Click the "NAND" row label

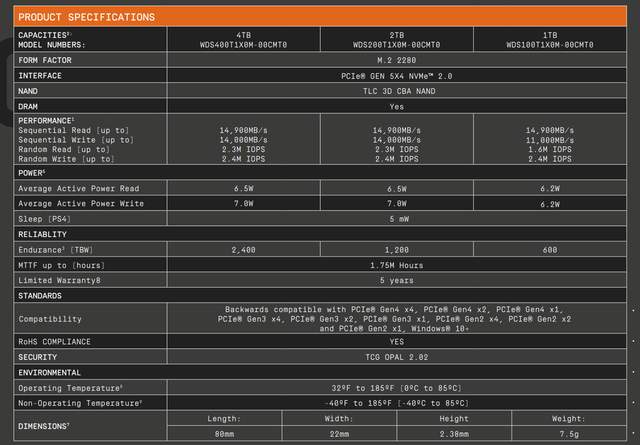pos(28,91)
